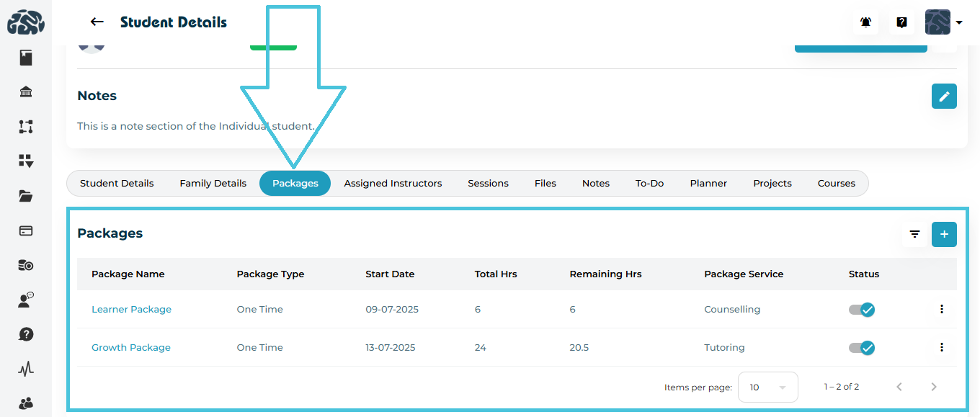Switch to the Assigned Instructors tab

pos(393,184)
